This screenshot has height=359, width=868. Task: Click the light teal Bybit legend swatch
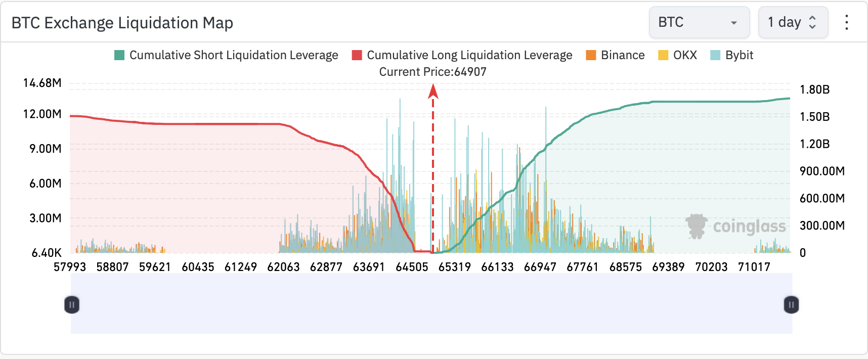(715, 55)
